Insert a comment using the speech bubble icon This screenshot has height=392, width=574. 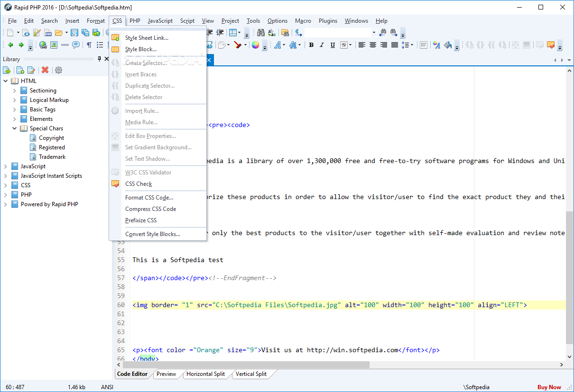pyautogui.click(x=76, y=45)
